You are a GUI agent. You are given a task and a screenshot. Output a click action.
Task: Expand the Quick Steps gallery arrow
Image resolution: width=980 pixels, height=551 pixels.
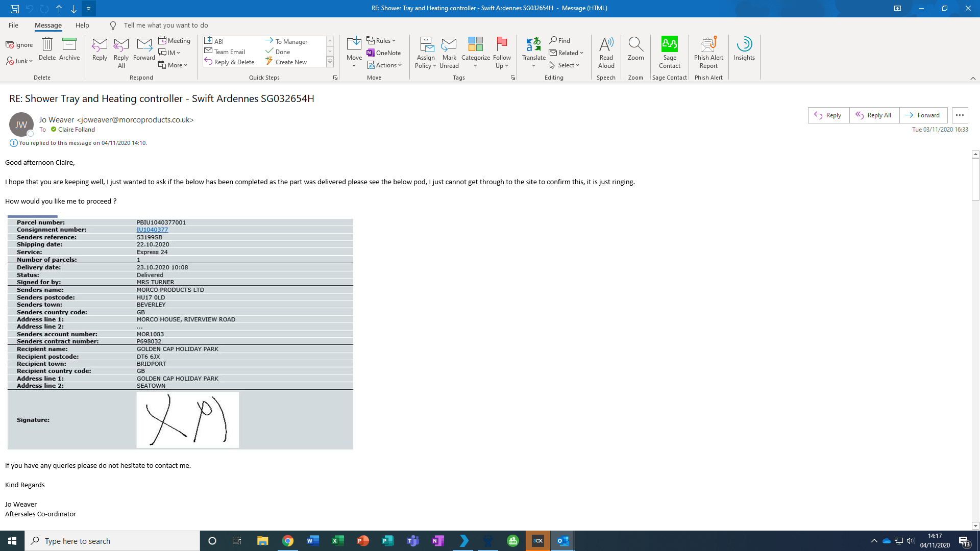click(330, 62)
